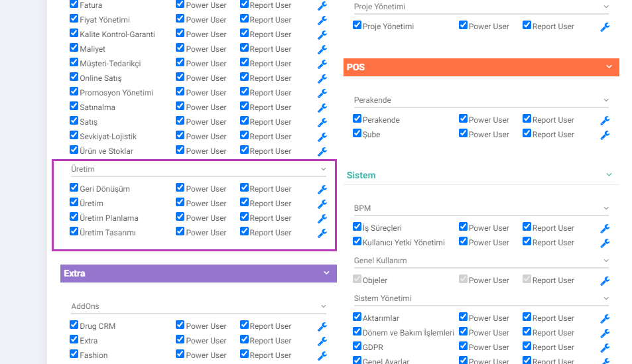This screenshot has width=632, height=364.
Task: Uncheck the Üretim Tasarımı module checkbox
Action: click(x=74, y=231)
